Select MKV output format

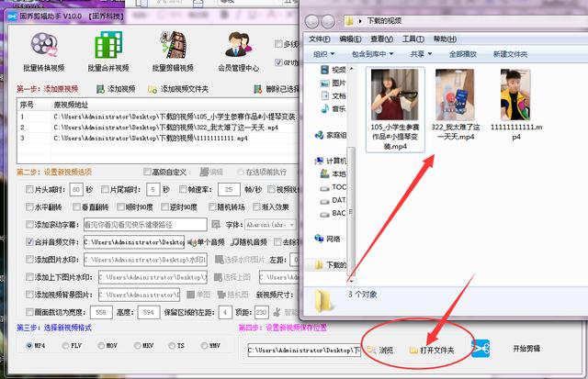click(137, 345)
